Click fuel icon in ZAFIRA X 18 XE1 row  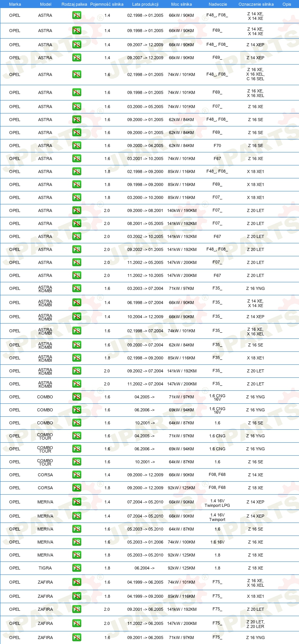tap(76, 596)
